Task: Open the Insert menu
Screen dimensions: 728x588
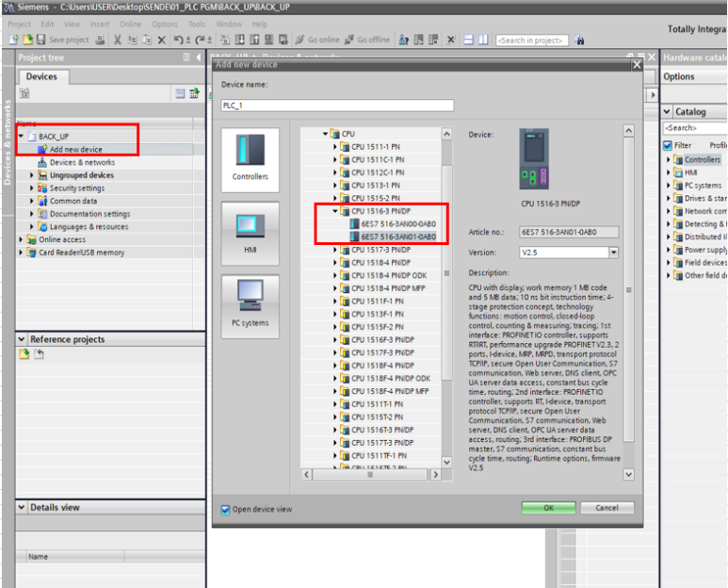Action: [100, 24]
